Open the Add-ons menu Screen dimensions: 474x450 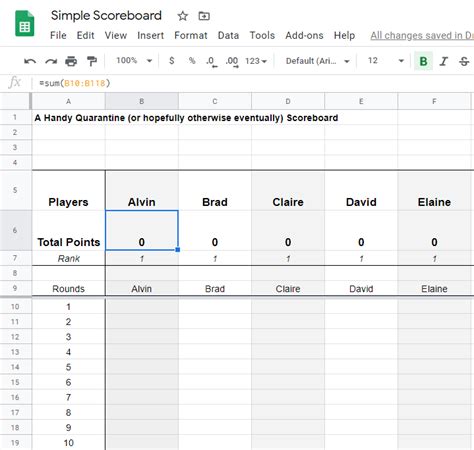(x=304, y=35)
